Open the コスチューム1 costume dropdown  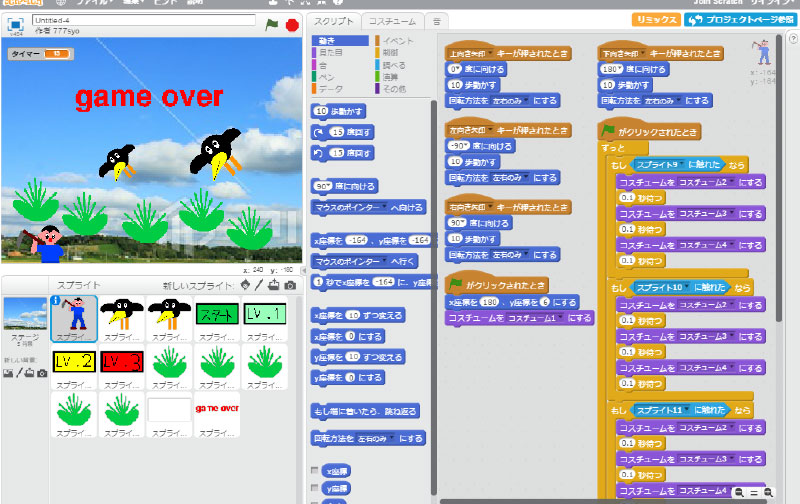560,318
